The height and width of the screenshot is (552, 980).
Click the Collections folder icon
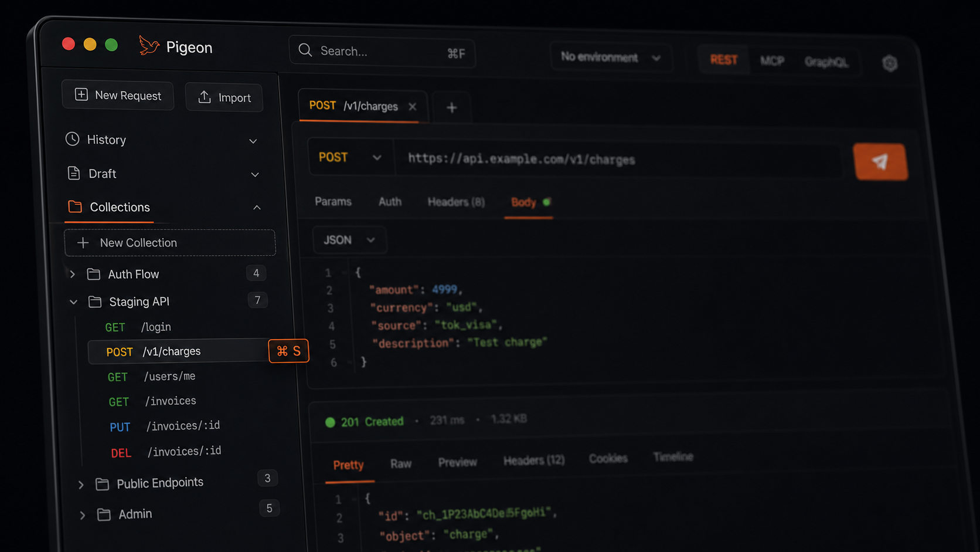coord(74,206)
